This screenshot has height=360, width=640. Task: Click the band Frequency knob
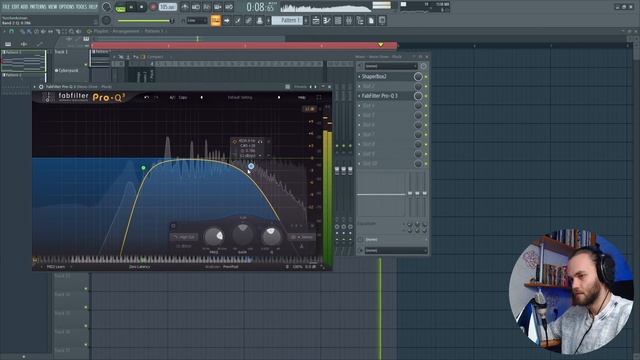214,236
